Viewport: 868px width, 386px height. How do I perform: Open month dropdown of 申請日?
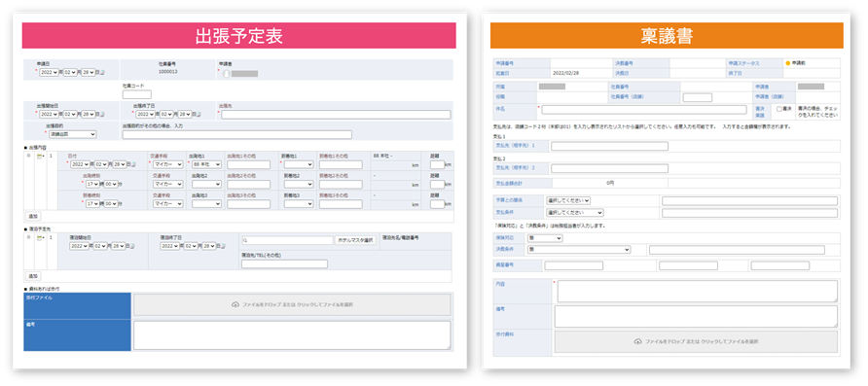pyautogui.click(x=69, y=73)
